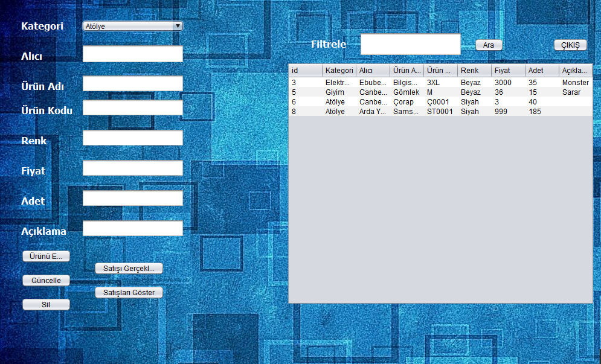Click the ÇIKIŞ exit button

point(570,45)
